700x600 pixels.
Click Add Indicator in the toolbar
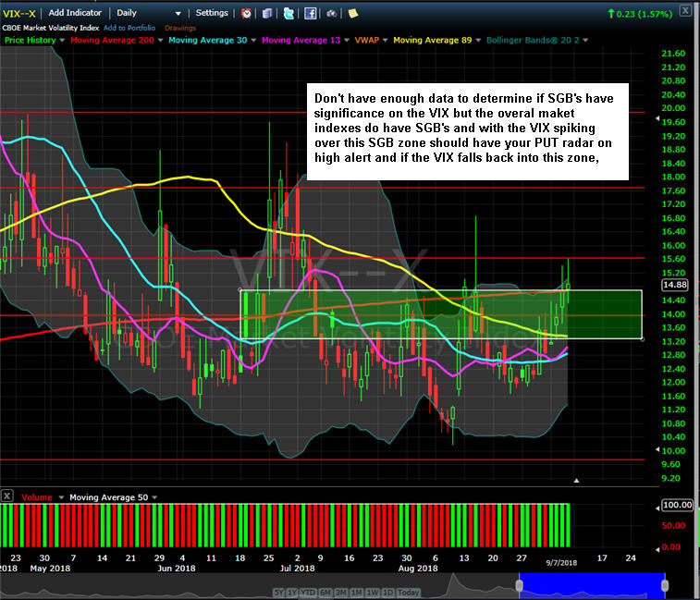[x=76, y=13]
